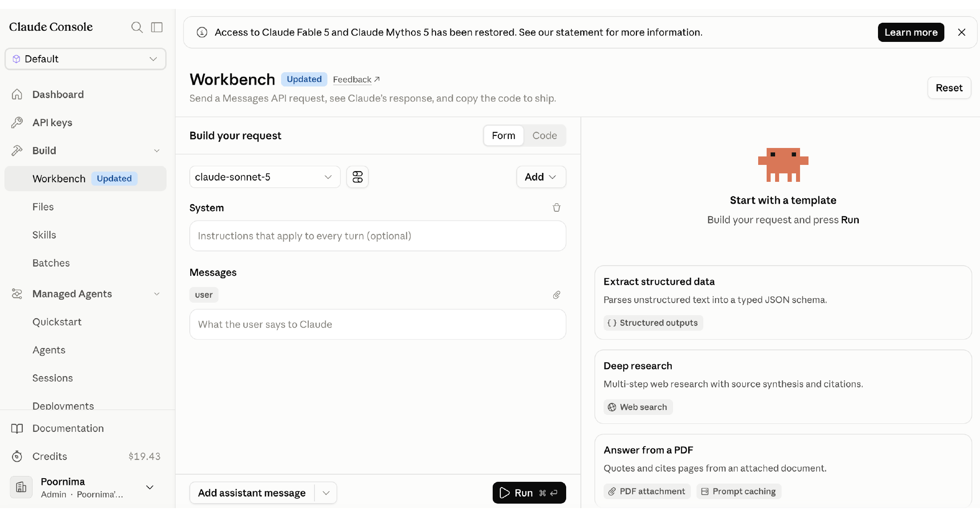Run the request
980x517 pixels.
529,493
